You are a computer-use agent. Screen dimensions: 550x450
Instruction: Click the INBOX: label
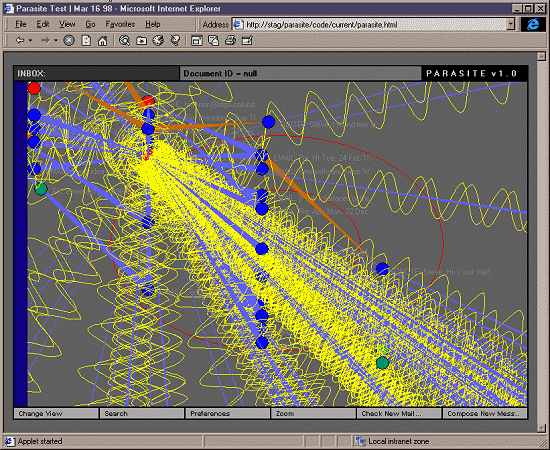(31, 74)
